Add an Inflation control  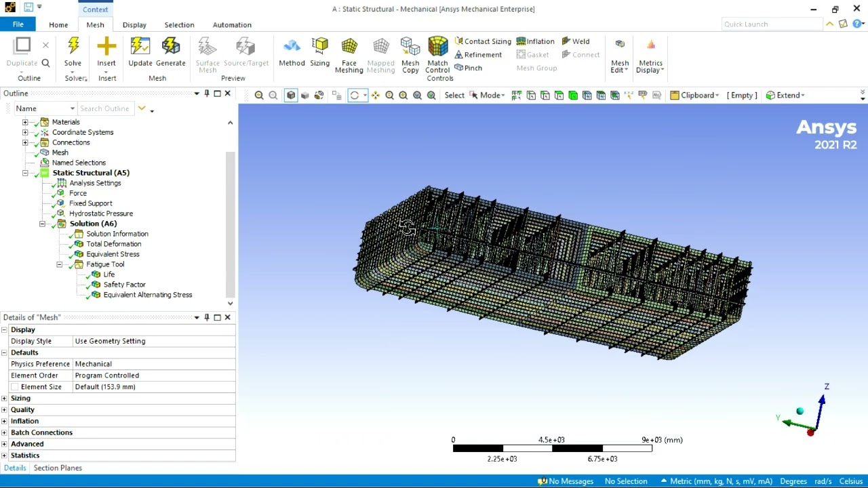536,41
